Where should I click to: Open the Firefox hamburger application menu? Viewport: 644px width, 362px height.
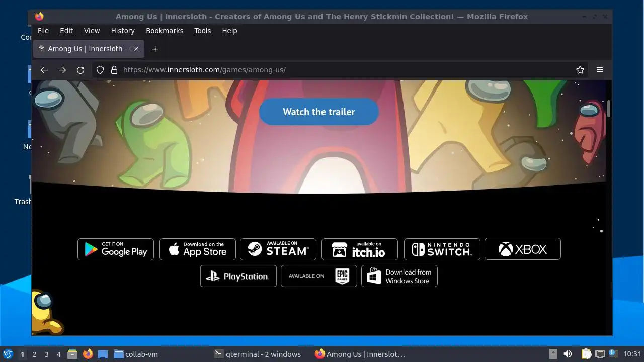point(600,70)
